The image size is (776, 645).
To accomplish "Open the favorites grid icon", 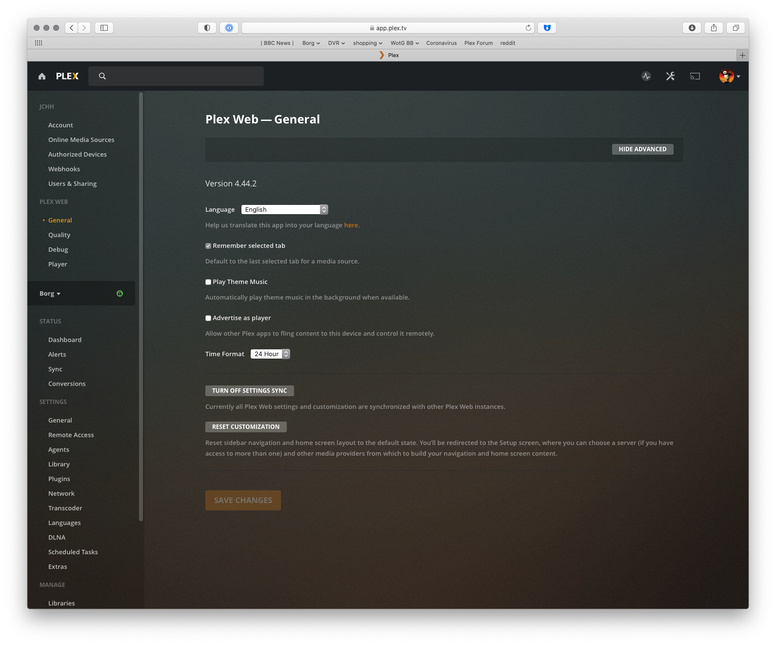I will (x=39, y=43).
